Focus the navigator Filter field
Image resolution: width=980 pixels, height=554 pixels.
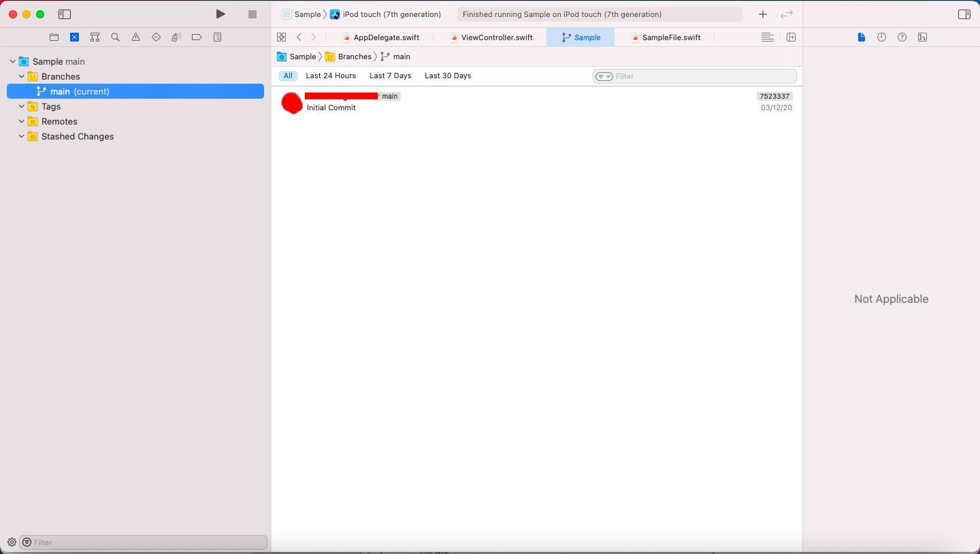(143, 542)
